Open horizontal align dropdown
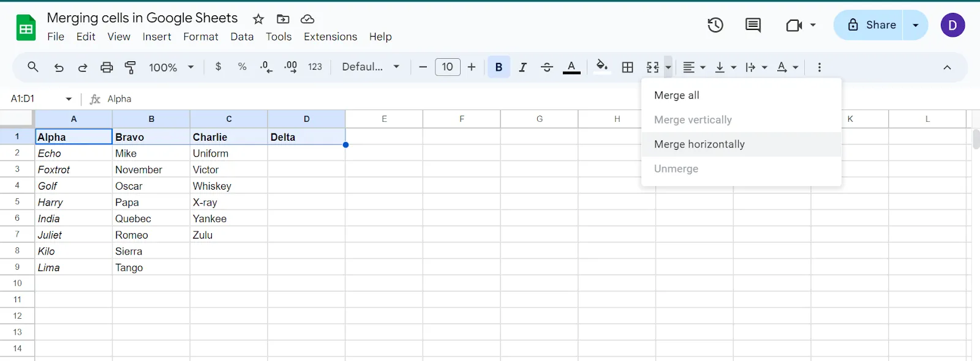Viewport: 980px width, 361px height. point(694,67)
